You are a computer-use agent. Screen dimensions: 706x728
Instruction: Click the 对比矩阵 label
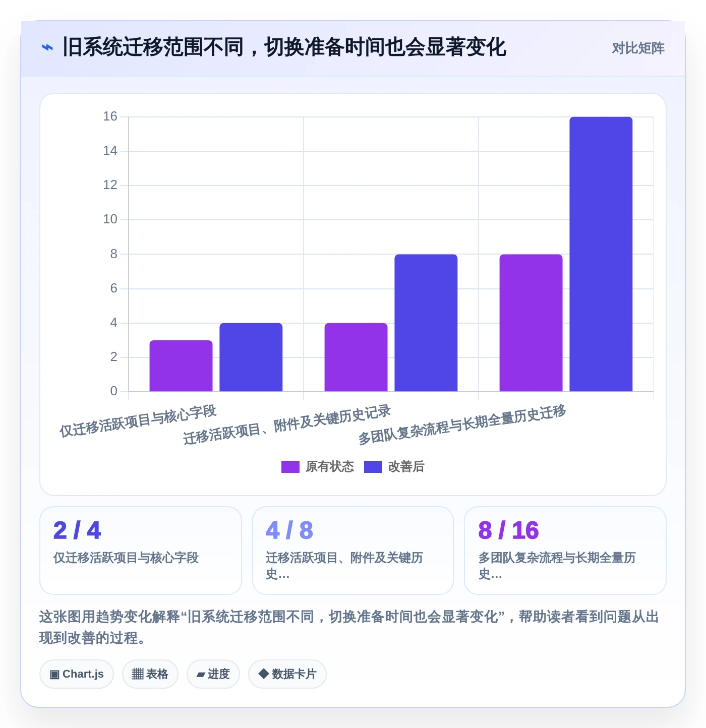point(638,48)
